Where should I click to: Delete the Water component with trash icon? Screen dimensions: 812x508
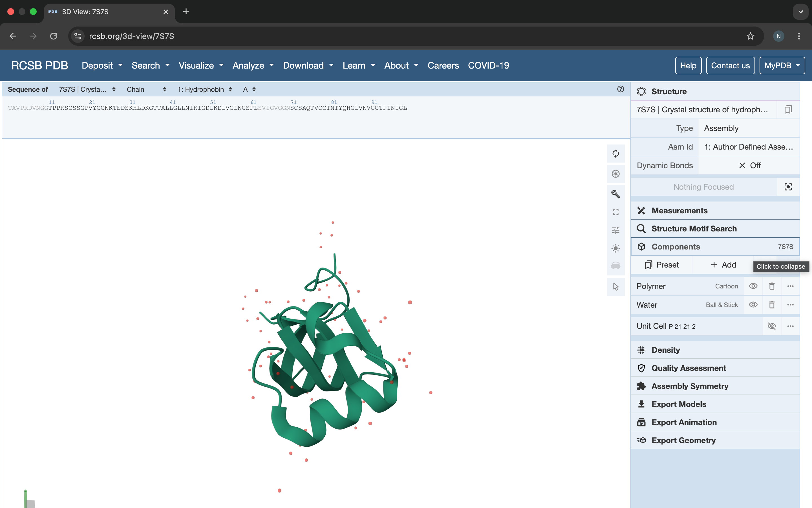coord(772,305)
